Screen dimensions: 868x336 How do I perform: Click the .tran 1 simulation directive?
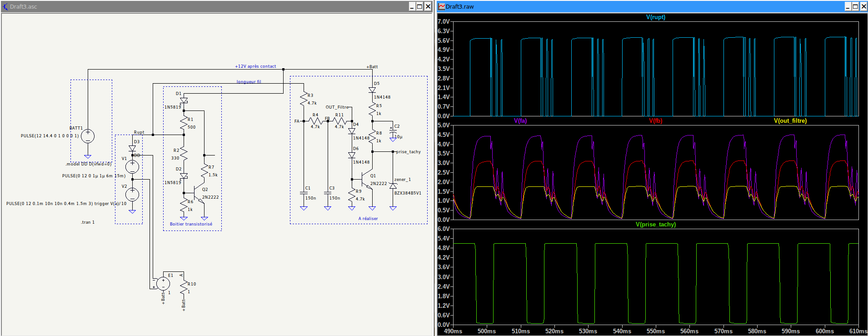coord(88,222)
